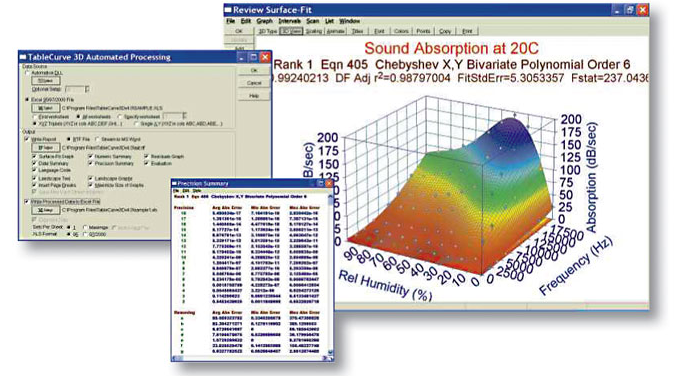The height and width of the screenshot is (376, 678).
Task: Click the Copy toolbar button
Action: [x=445, y=31]
